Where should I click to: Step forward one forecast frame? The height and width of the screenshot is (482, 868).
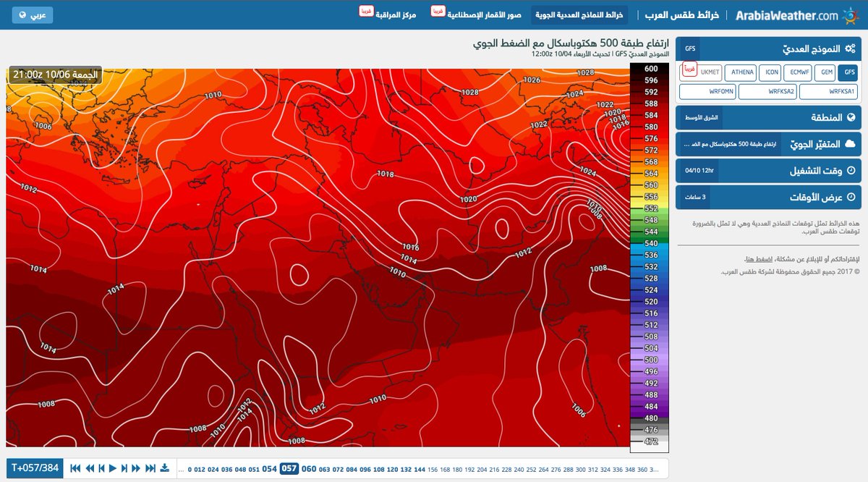[x=124, y=468]
